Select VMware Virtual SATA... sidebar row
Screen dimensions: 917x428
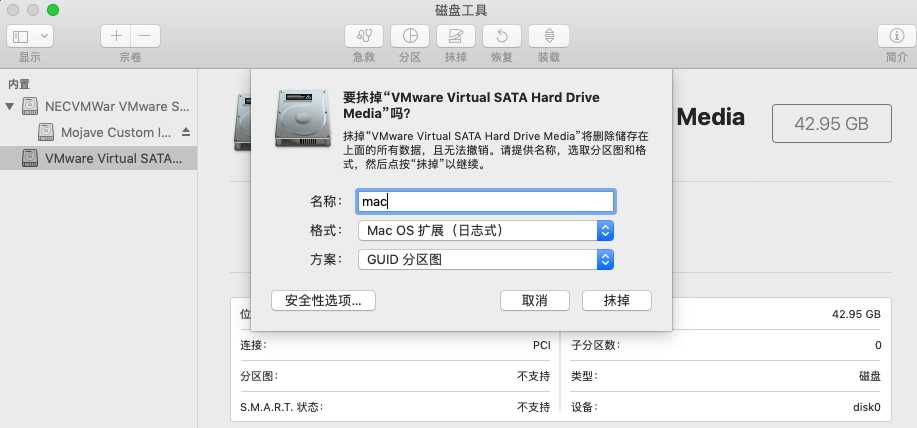click(98, 158)
